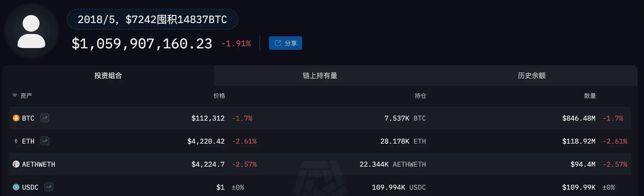This screenshot has width=644, height=196.
Task: Click the Bitcoin coin logo
Action: 16,118
